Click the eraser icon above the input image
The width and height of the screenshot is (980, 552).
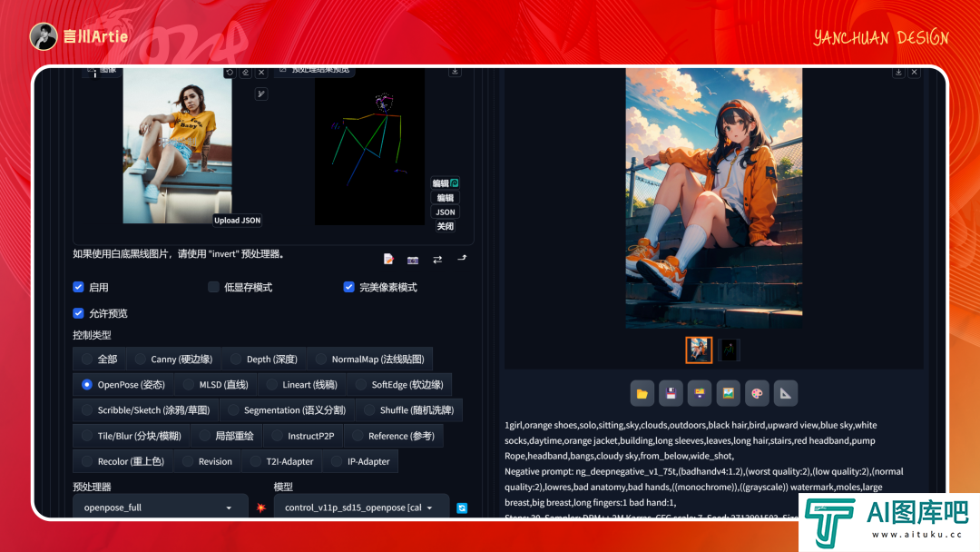pyautogui.click(x=246, y=73)
